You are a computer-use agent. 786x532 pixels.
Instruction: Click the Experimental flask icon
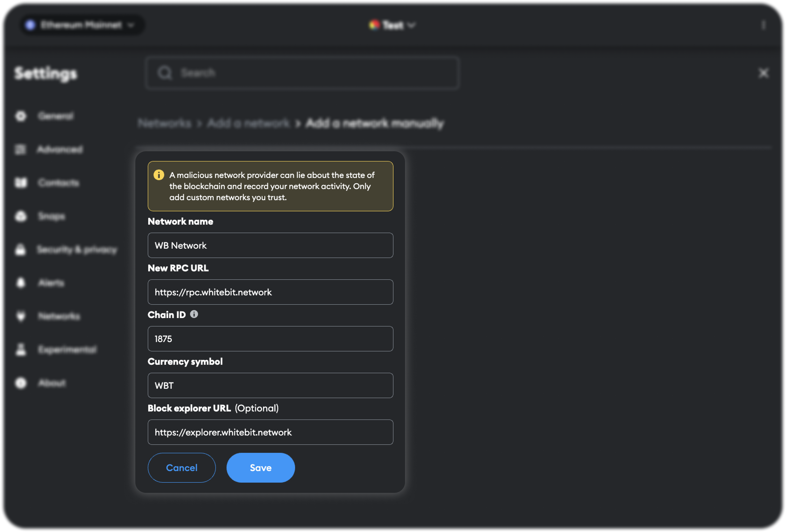(x=21, y=349)
